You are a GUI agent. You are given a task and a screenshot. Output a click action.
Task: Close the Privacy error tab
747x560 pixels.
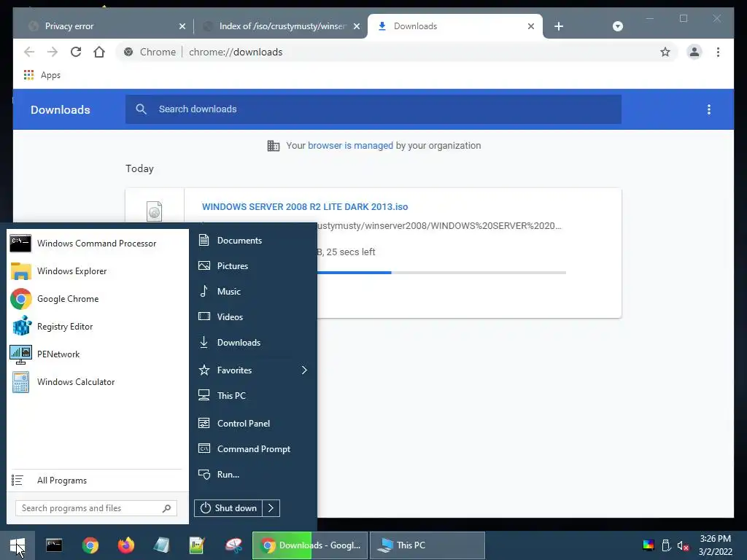click(182, 26)
